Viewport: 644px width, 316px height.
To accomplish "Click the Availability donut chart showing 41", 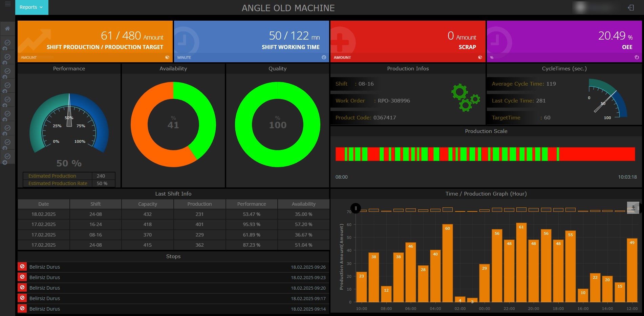I will tap(173, 125).
